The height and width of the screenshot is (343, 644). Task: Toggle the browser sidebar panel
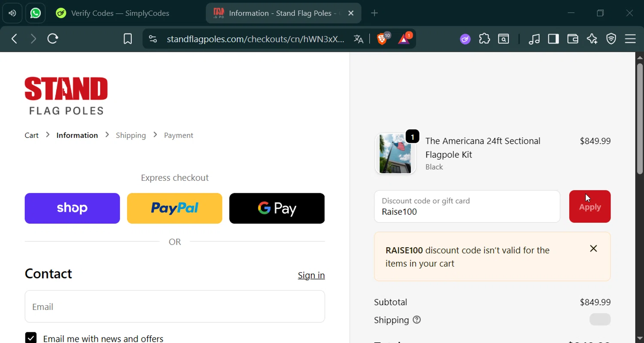[x=553, y=39]
